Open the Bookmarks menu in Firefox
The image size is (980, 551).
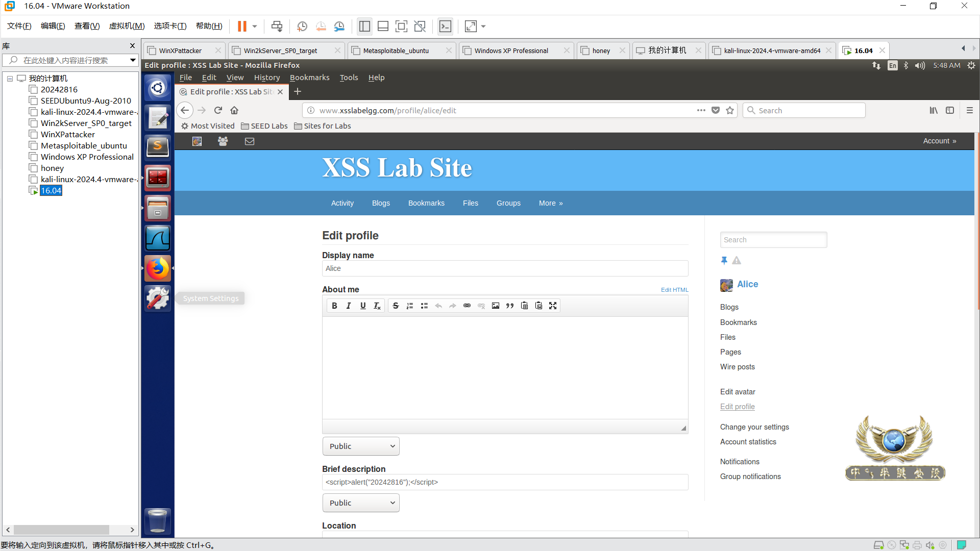pyautogui.click(x=309, y=78)
